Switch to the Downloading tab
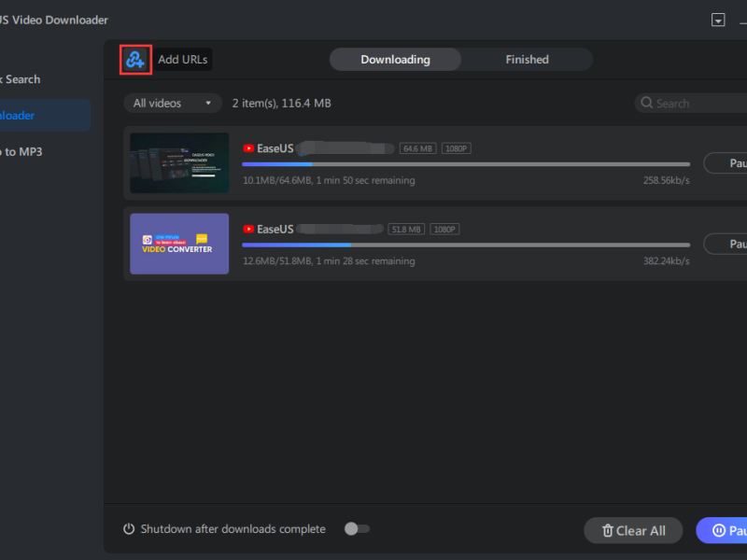 (395, 60)
